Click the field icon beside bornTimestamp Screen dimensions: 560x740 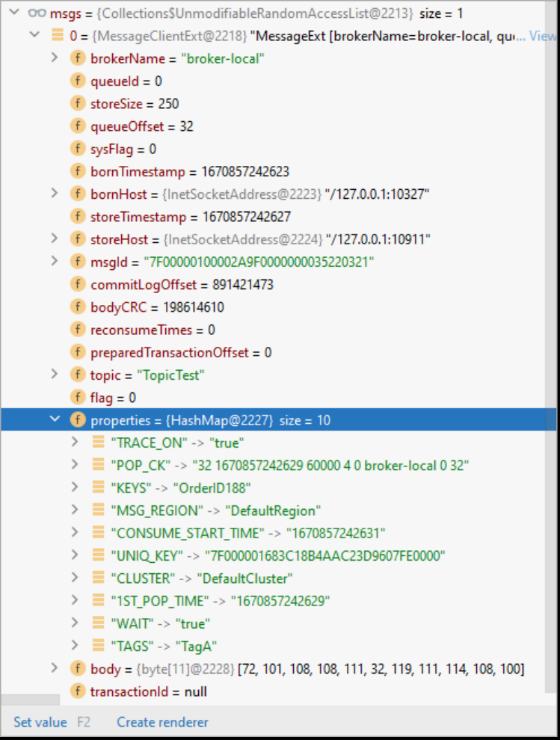pos(79,171)
